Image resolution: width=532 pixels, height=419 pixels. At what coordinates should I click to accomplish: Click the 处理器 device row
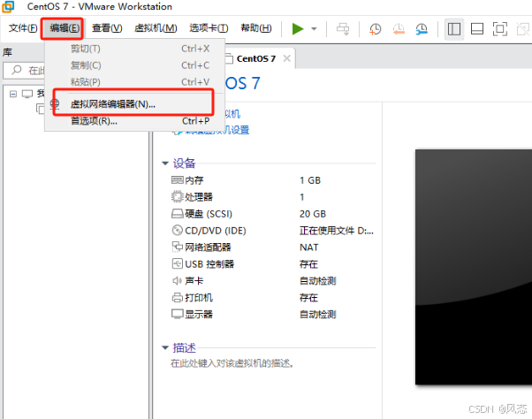[x=272, y=197]
